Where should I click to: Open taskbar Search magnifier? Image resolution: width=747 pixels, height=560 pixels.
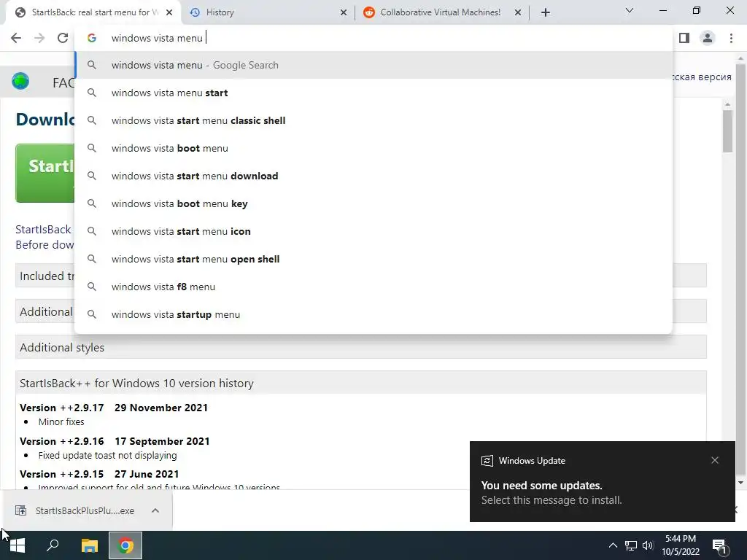(53, 545)
